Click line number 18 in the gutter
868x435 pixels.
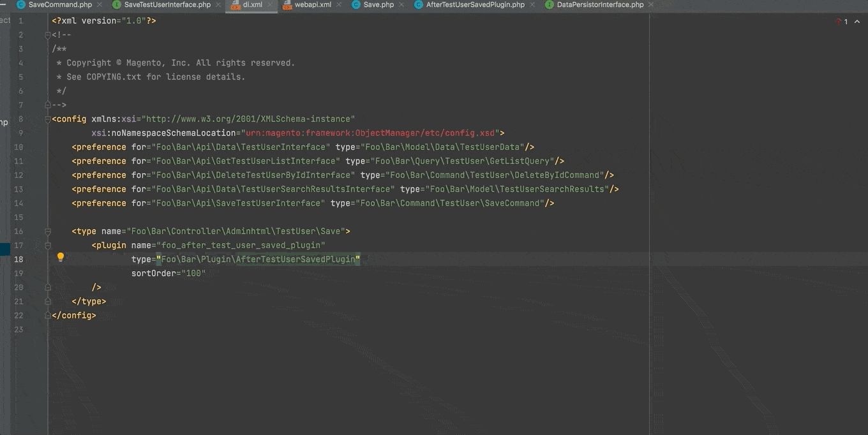click(19, 260)
